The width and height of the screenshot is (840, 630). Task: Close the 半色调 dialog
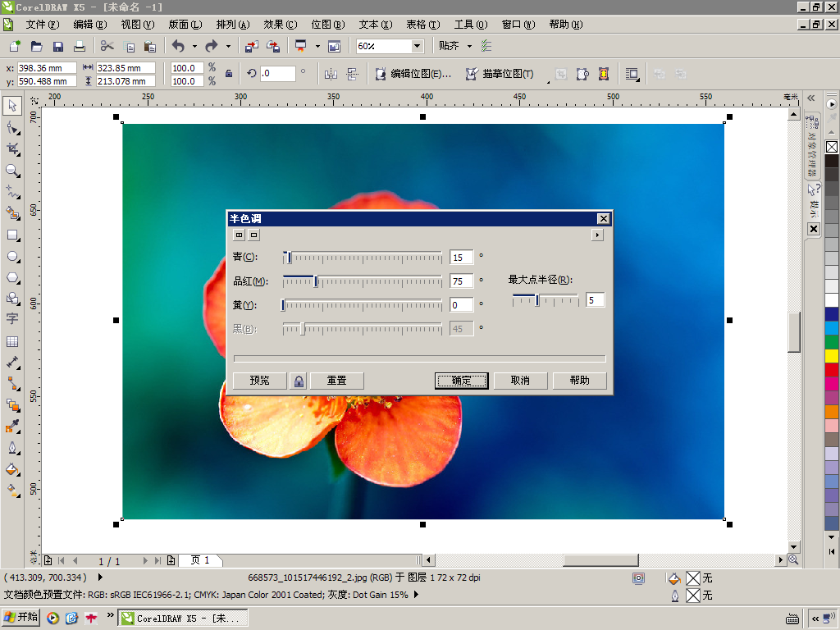[x=603, y=218]
